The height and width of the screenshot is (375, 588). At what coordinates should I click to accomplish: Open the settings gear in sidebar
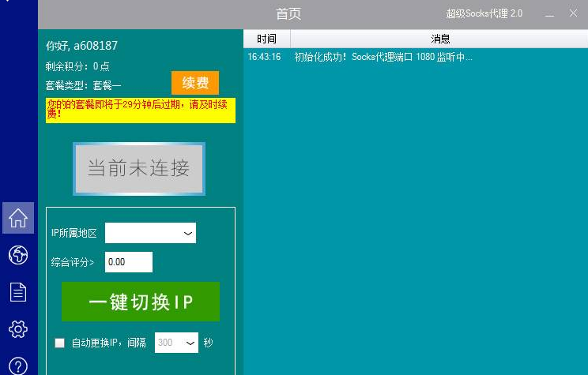pyautogui.click(x=17, y=329)
